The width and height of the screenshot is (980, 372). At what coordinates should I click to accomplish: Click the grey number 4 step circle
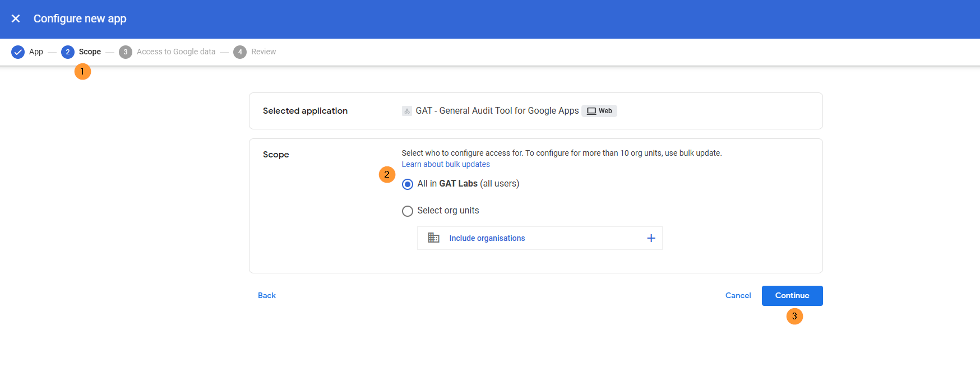(x=240, y=52)
